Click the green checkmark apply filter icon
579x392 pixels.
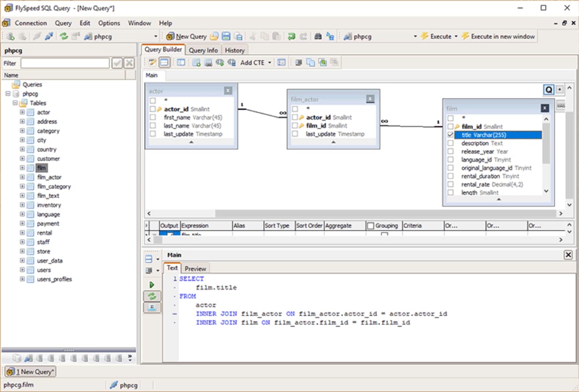click(x=117, y=63)
